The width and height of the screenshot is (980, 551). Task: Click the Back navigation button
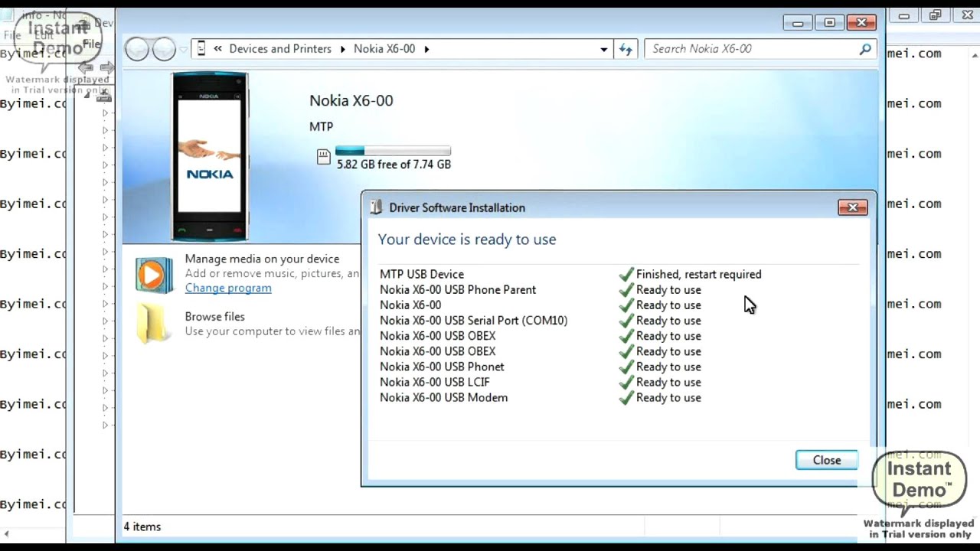[137, 49]
